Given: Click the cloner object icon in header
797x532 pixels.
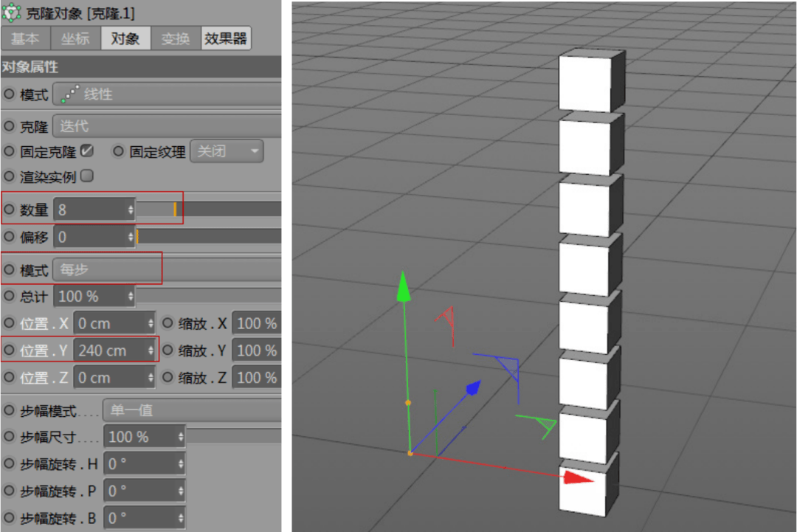Looking at the screenshot, I should click(x=11, y=13).
